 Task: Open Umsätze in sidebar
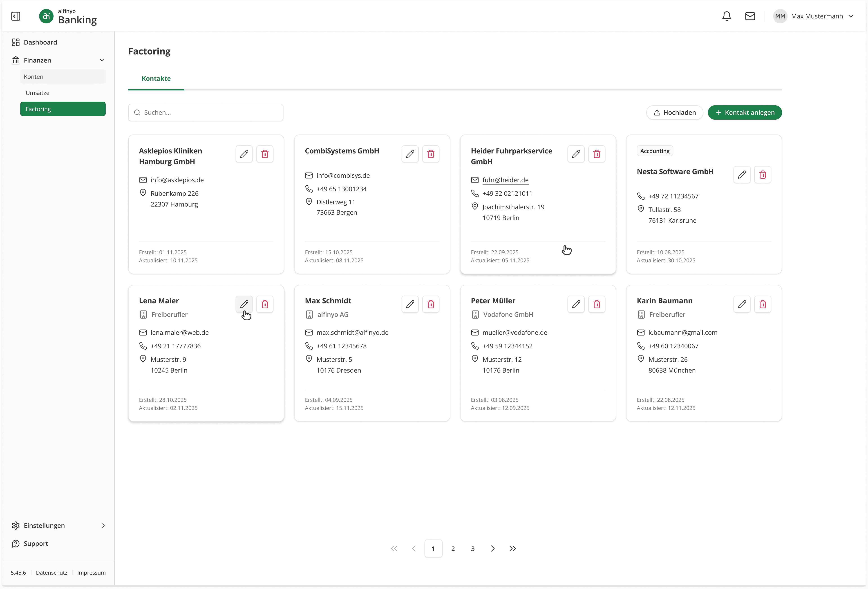coord(37,93)
